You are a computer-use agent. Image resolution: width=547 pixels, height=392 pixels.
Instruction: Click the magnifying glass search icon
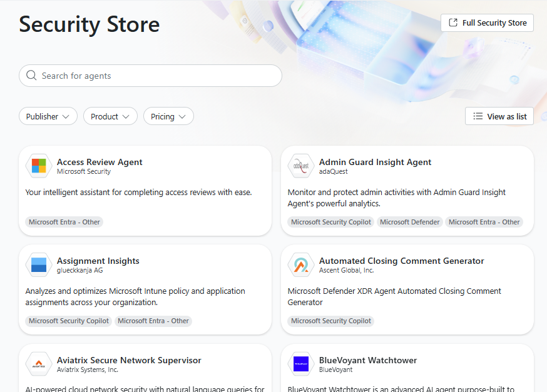[31, 76]
